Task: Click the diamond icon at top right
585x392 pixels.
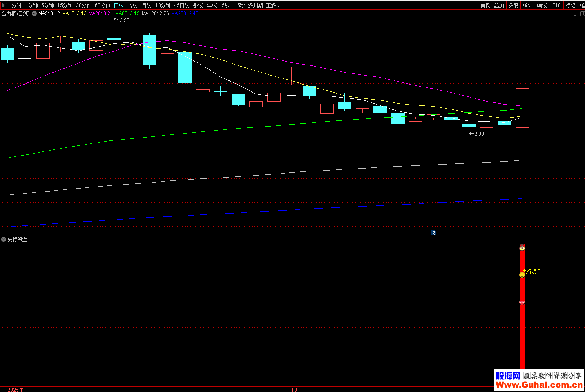Action: (x=575, y=13)
